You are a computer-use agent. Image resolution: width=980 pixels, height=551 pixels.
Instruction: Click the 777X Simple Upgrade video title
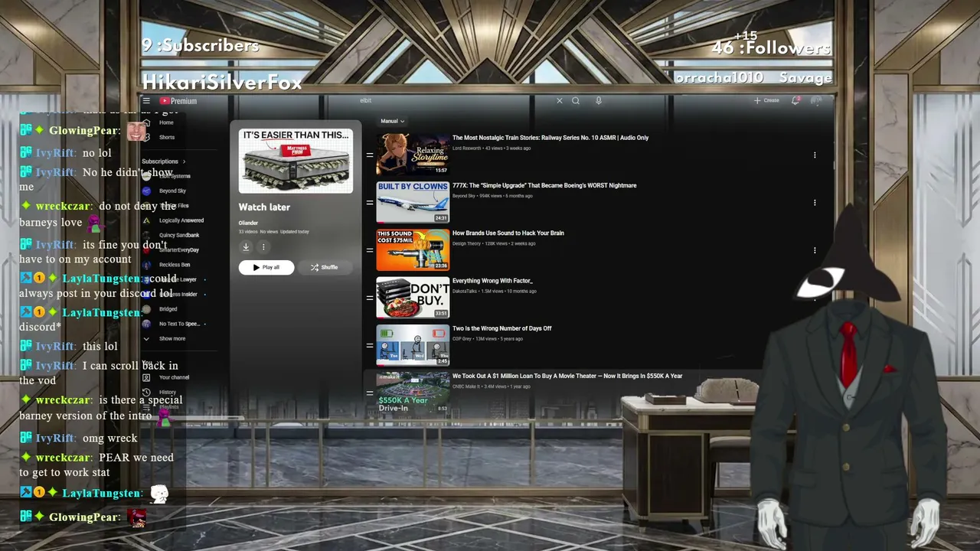544,185
